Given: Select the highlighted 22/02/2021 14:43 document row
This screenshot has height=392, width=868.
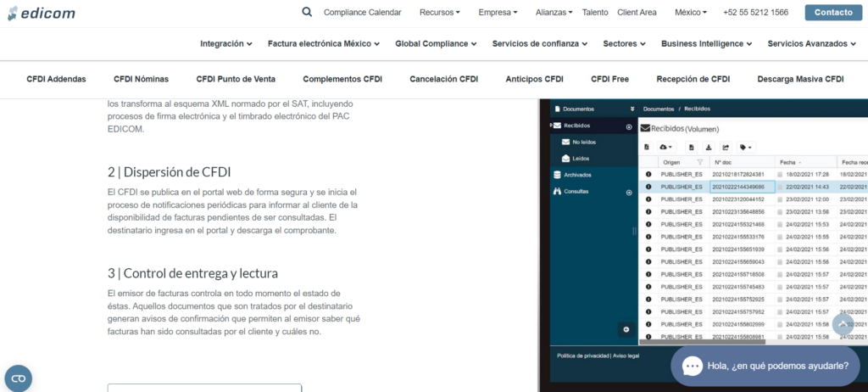Looking at the screenshot, I should click(738, 187).
